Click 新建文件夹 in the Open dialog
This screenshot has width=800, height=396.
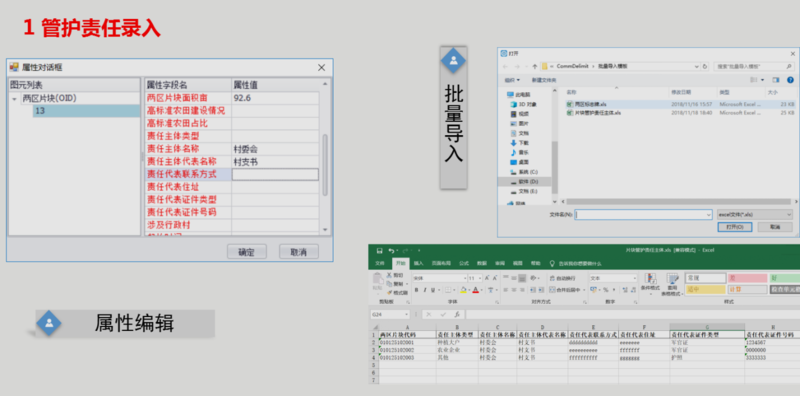544,80
